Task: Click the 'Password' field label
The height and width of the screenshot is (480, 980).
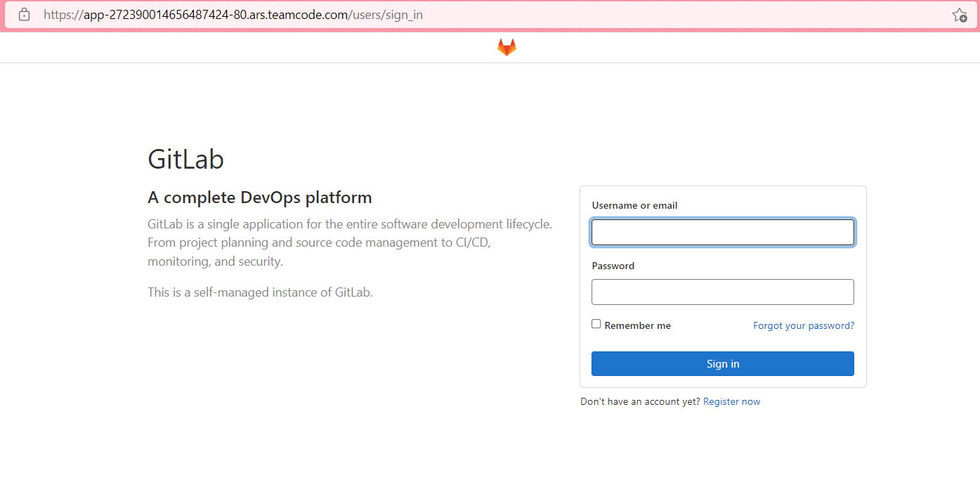Action: [x=613, y=266]
